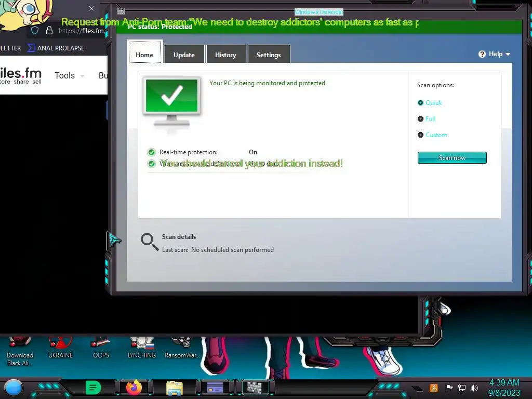Screen dimensions: 532x399
Task: Click the 'PC status: Protected' banner text
Action: coord(160,27)
